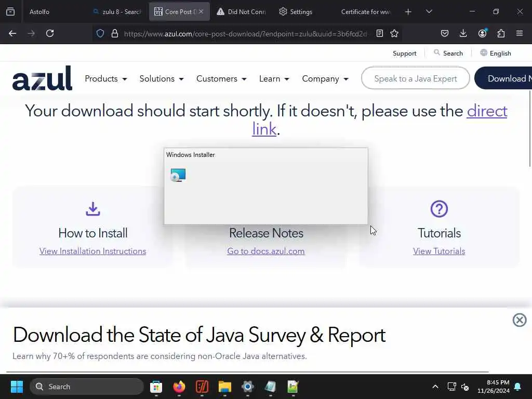
Task: Open Firefox from the taskbar
Action: pyautogui.click(x=179, y=387)
